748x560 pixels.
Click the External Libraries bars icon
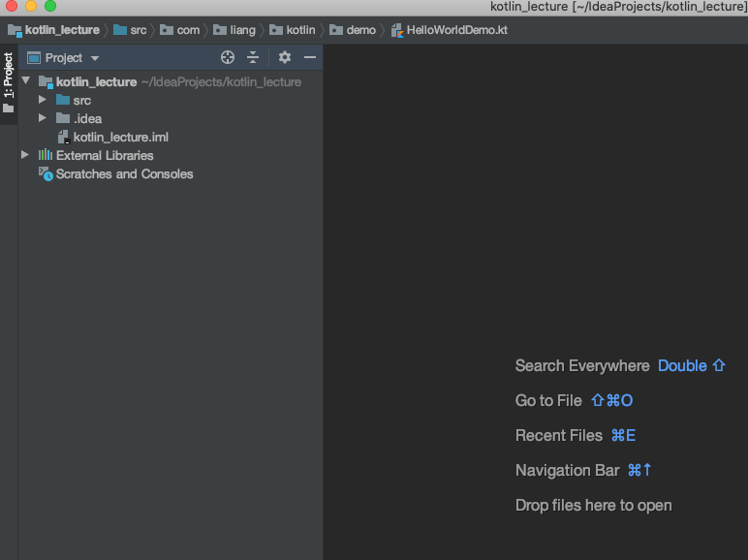46,155
